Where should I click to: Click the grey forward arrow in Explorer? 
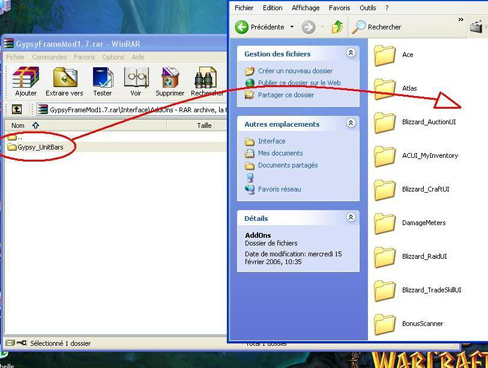coord(308,27)
